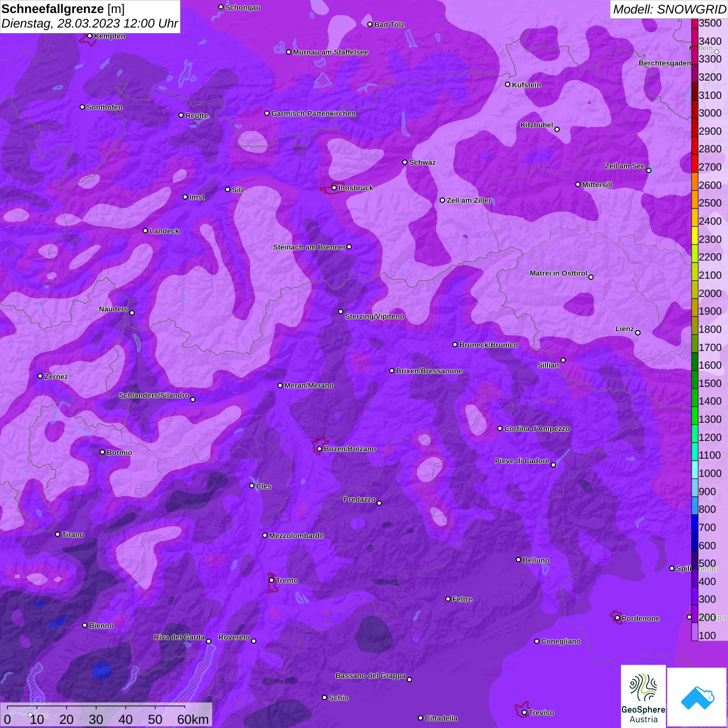Click the Predazzo label

click(x=359, y=499)
